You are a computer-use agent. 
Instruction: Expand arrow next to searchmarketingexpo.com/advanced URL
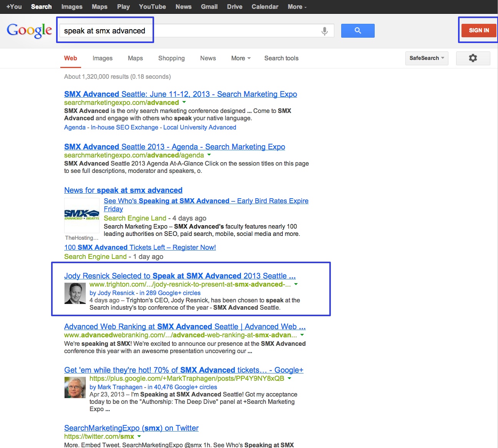[x=184, y=102]
